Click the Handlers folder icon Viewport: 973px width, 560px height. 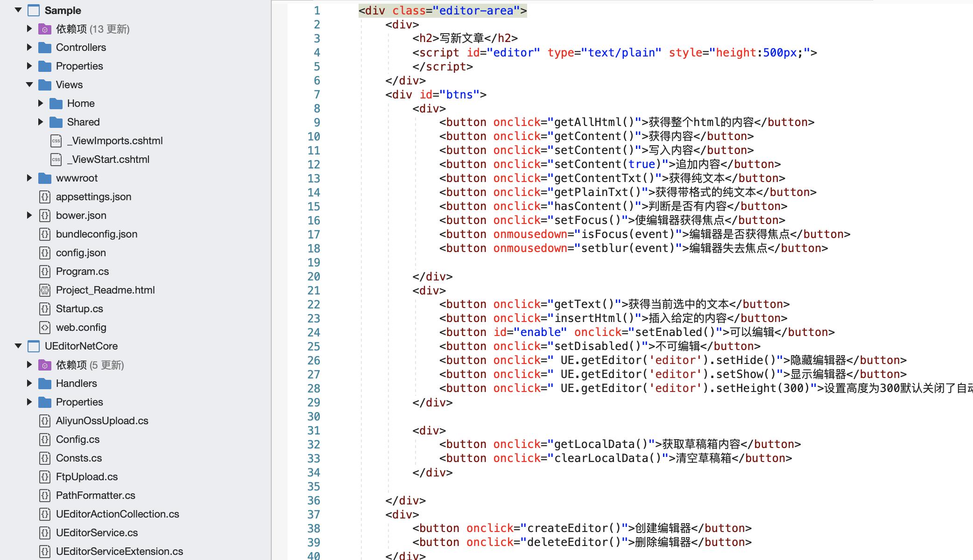[45, 384]
